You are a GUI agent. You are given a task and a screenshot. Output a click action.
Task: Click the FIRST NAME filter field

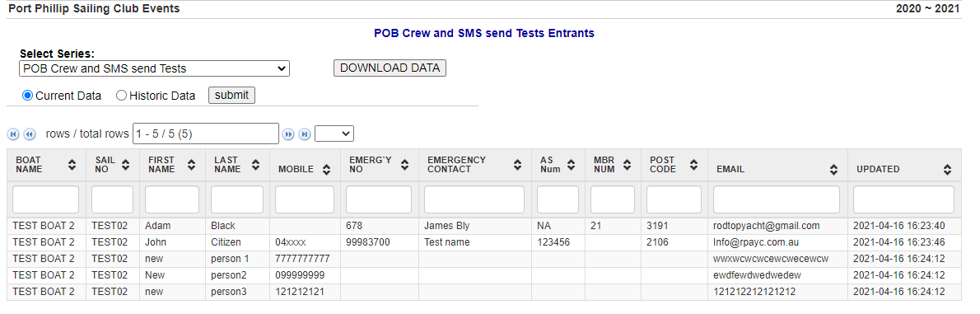[x=172, y=199]
